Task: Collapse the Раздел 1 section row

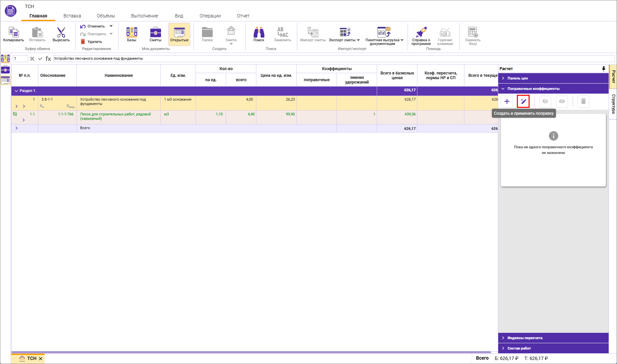Action: [x=16, y=91]
